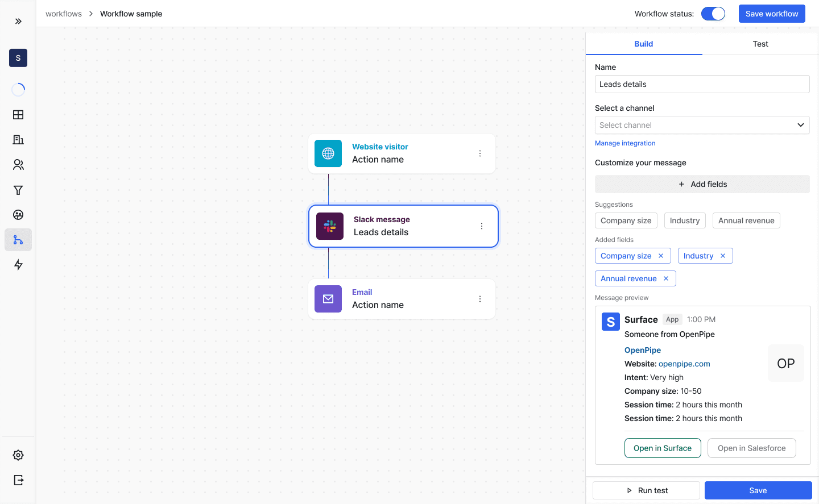Click the Run test button

(x=646, y=490)
